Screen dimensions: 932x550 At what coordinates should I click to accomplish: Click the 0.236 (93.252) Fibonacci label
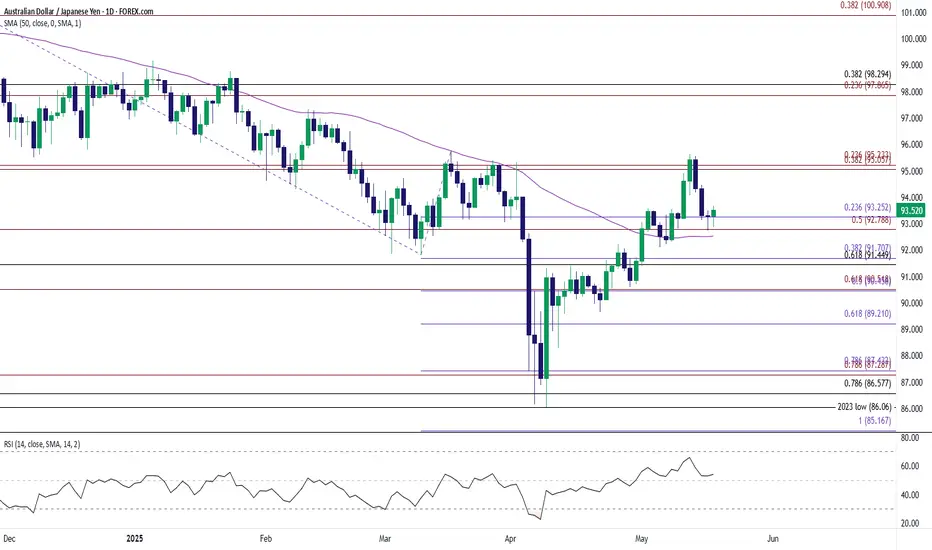tap(867, 208)
